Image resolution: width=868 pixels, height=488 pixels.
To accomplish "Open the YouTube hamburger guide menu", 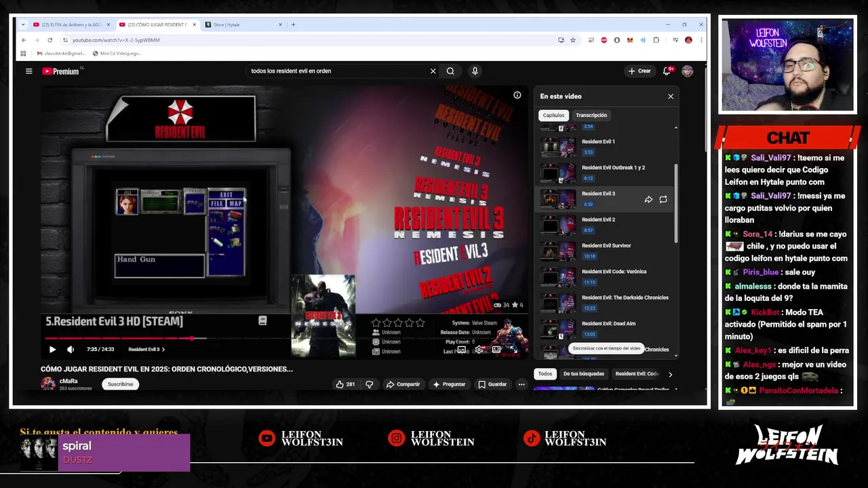I will pyautogui.click(x=28, y=71).
